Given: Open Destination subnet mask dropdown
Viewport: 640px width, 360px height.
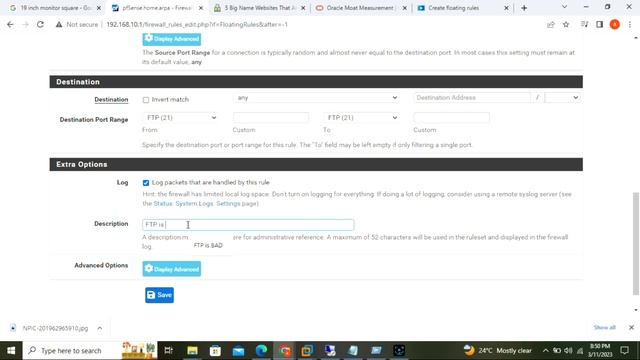Looking at the screenshot, I should (x=562, y=98).
